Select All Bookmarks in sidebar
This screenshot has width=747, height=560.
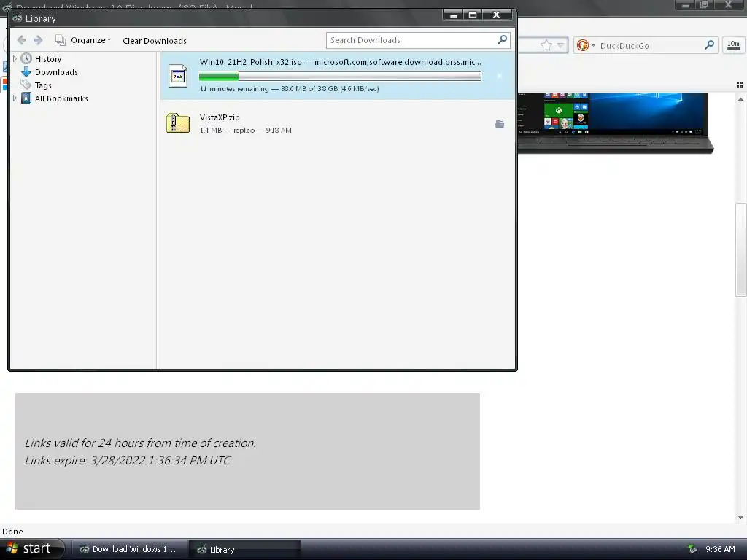[61, 98]
